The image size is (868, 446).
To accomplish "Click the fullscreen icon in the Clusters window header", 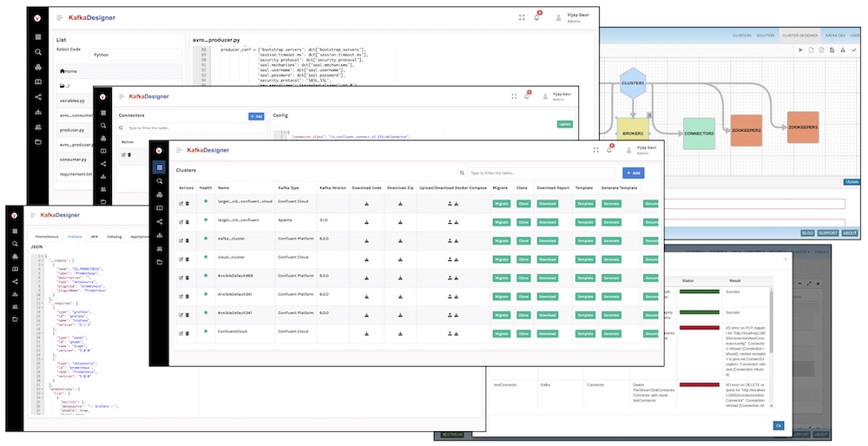I will (x=595, y=150).
